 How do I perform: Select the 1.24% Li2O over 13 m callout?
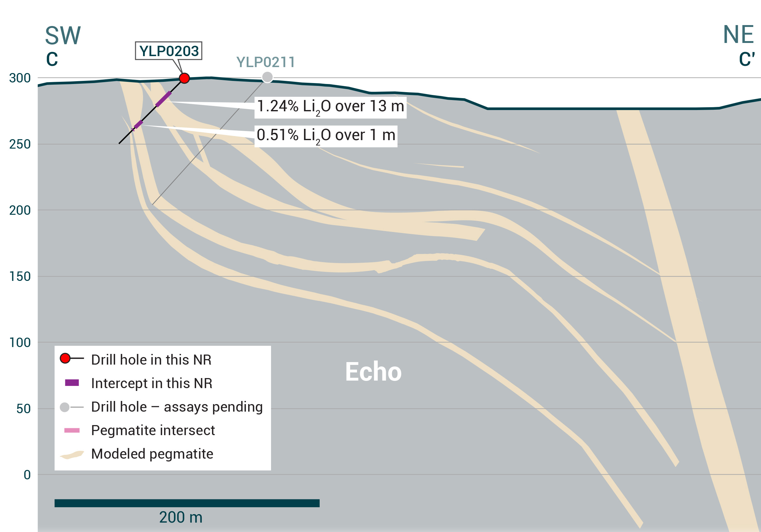click(x=330, y=107)
